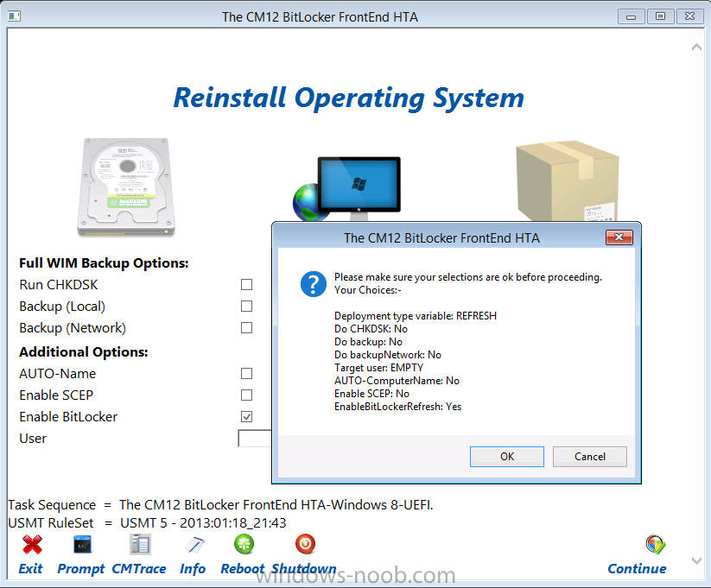Viewport: 711px width, 588px height.
Task: Click the Continue label link
Action: tap(637, 568)
